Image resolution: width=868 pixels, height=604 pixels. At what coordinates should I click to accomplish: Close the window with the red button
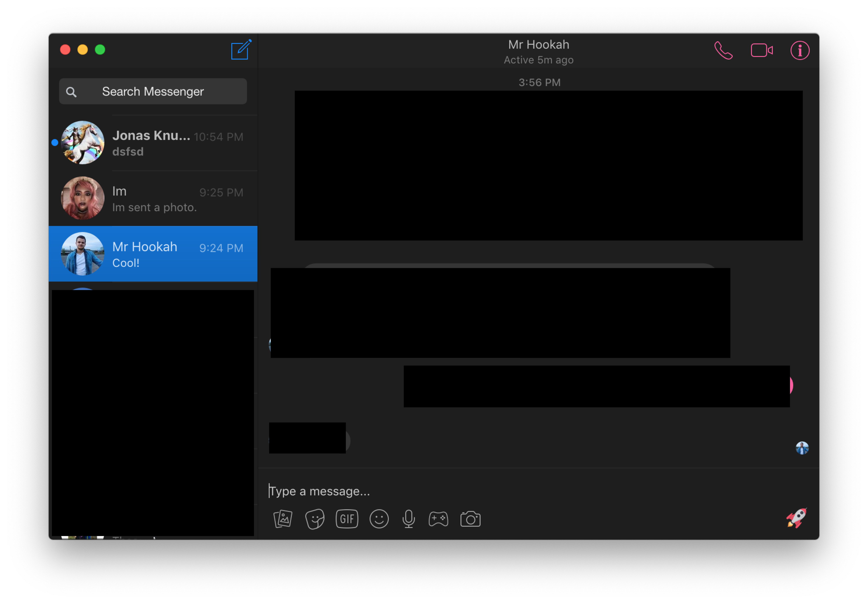coord(65,50)
